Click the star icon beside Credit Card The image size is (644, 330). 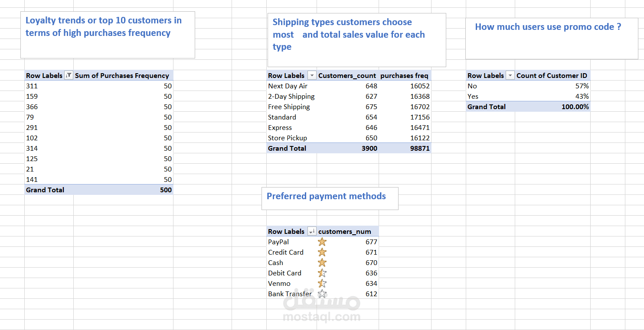[322, 252]
